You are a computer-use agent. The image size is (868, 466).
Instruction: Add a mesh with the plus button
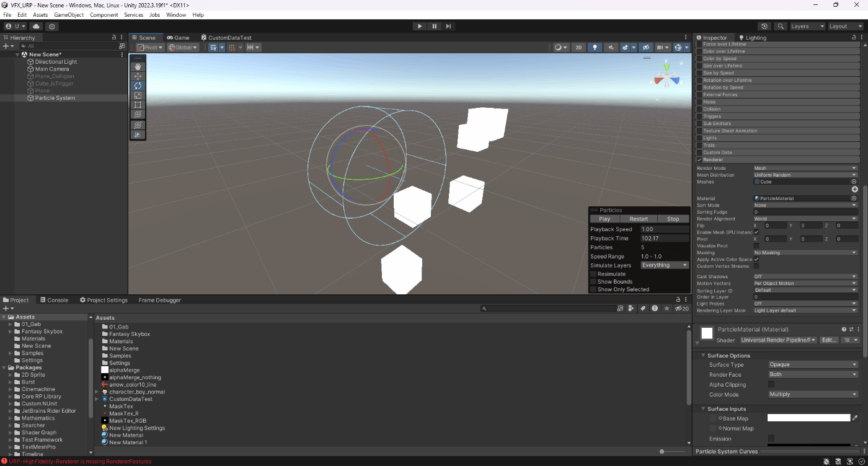[854, 189]
